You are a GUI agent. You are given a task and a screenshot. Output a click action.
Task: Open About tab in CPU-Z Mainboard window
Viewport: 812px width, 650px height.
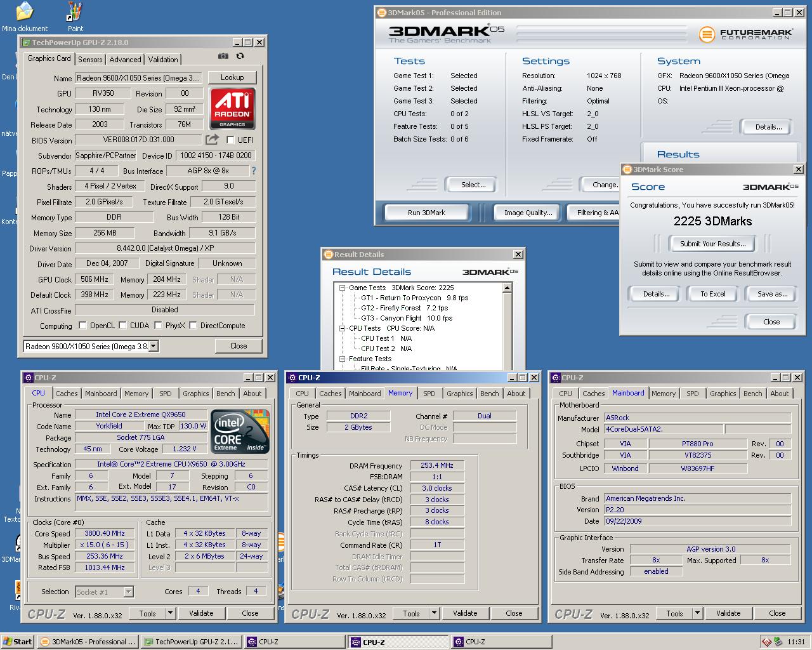pyautogui.click(x=780, y=394)
